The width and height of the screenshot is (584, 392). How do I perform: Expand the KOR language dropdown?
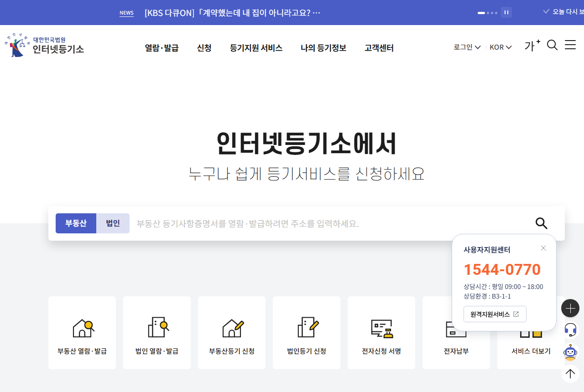(x=501, y=47)
